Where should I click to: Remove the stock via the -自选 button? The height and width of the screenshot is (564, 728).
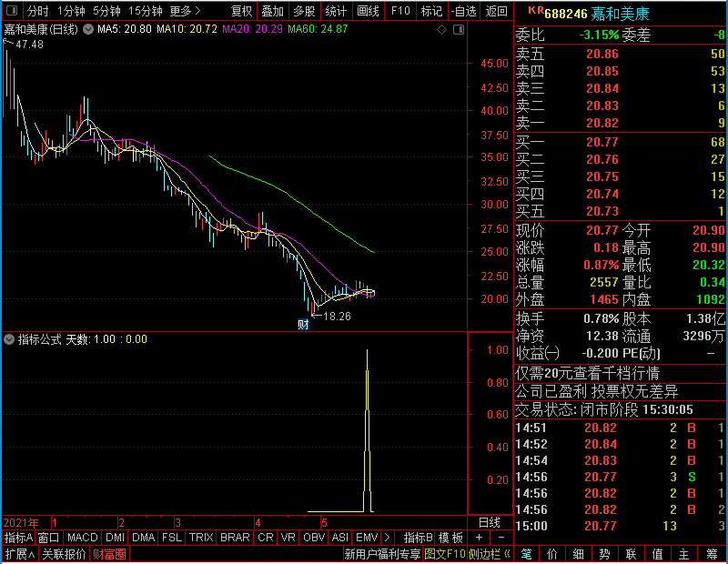click(x=463, y=11)
